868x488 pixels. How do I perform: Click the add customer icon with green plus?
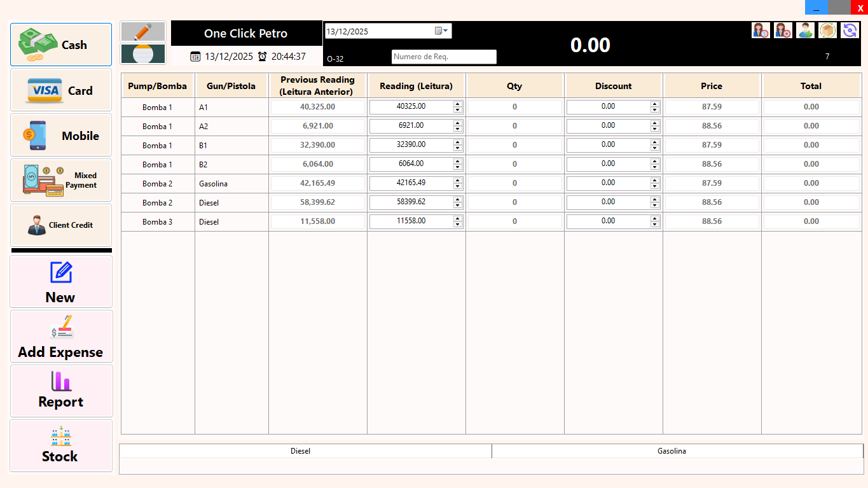point(805,31)
